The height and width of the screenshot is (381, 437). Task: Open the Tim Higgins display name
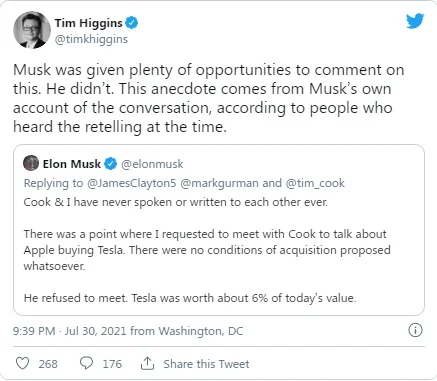tap(89, 23)
